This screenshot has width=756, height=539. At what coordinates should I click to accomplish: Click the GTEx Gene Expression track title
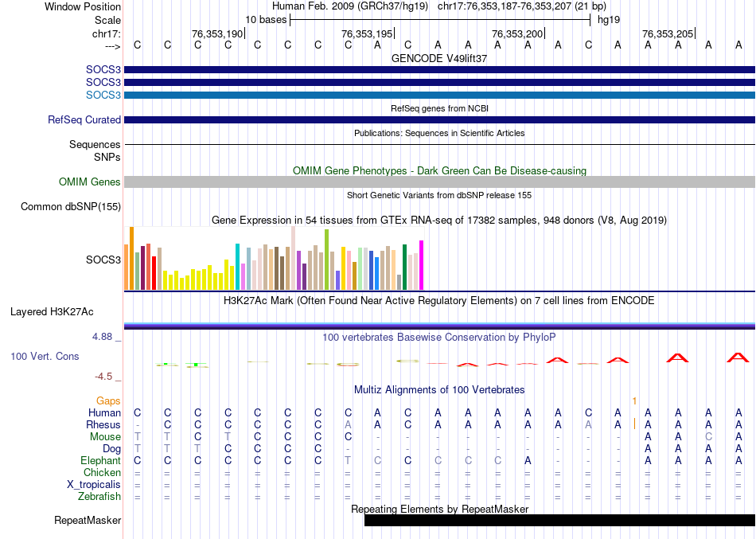(439, 221)
